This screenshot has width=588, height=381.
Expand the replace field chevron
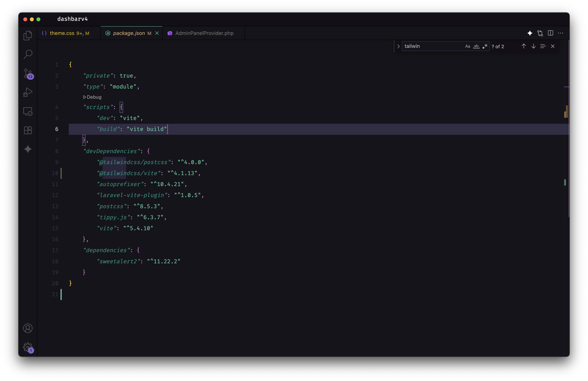tap(398, 46)
